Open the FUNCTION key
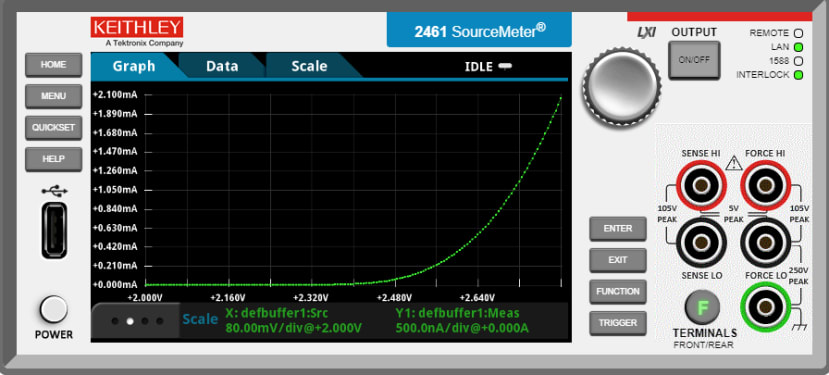Screen dimensions: 829x375 point(618,291)
